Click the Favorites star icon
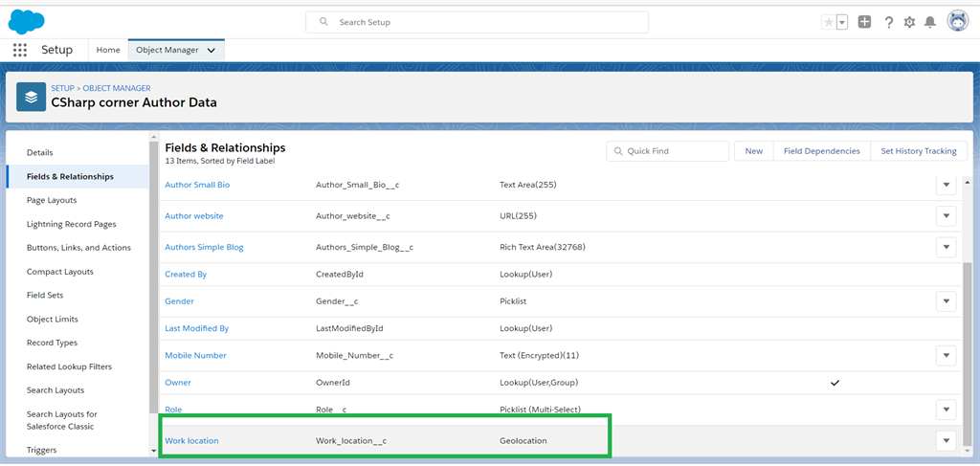Screen dimensions: 980x466 pyautogui.click(x=828, y=23)
